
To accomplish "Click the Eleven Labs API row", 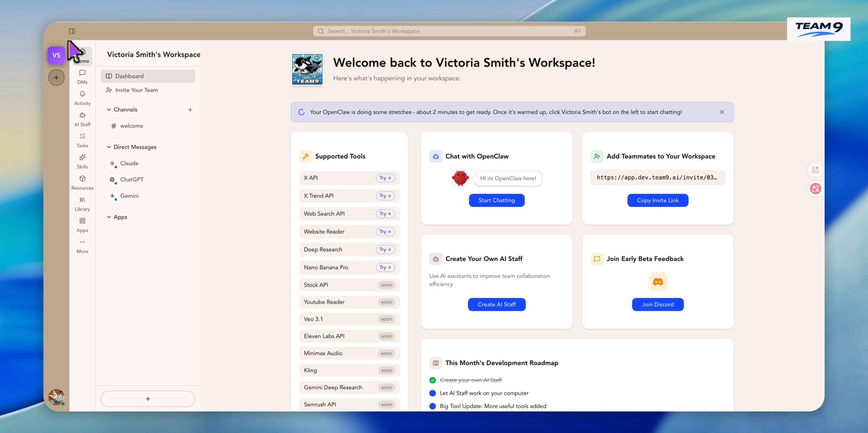I will (349, 336).
